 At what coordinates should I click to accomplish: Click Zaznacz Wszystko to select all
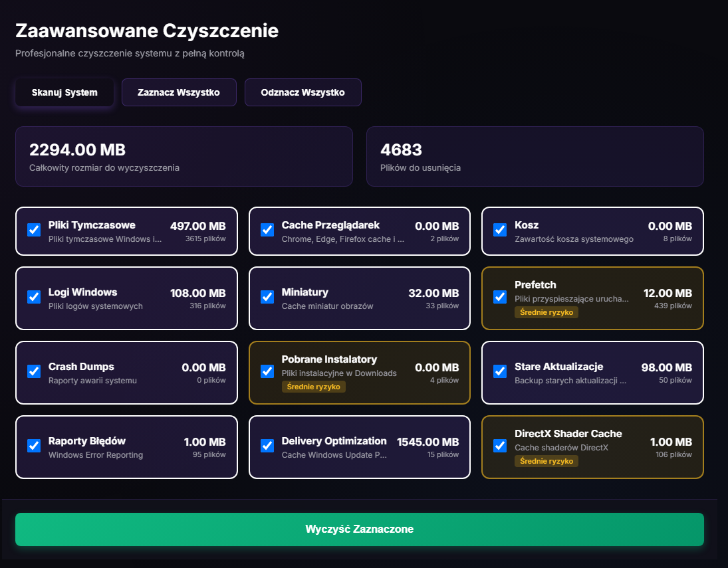click(x=179, y=92)
